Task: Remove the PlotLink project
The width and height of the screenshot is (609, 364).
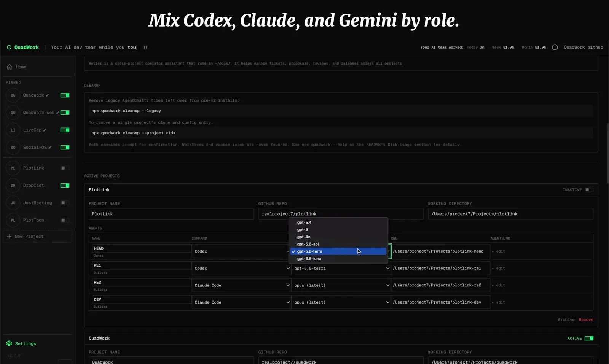Action: pos(586,320)
